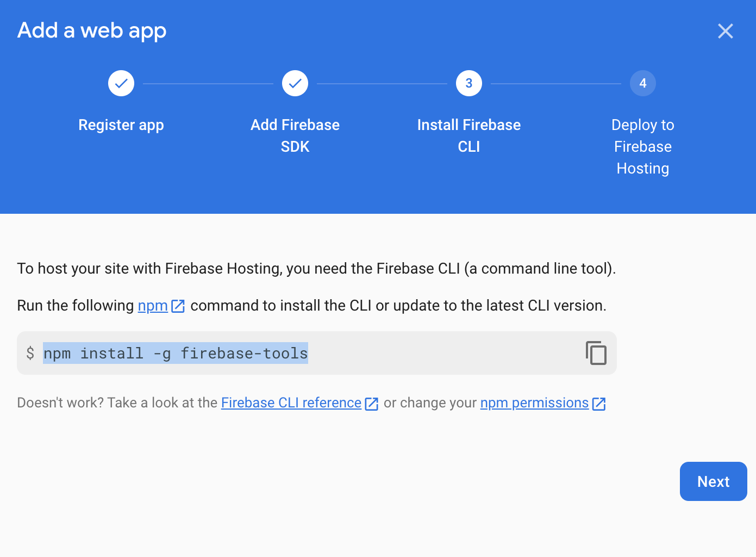Open the Firebase CLI reference link

tap(291, 403)
